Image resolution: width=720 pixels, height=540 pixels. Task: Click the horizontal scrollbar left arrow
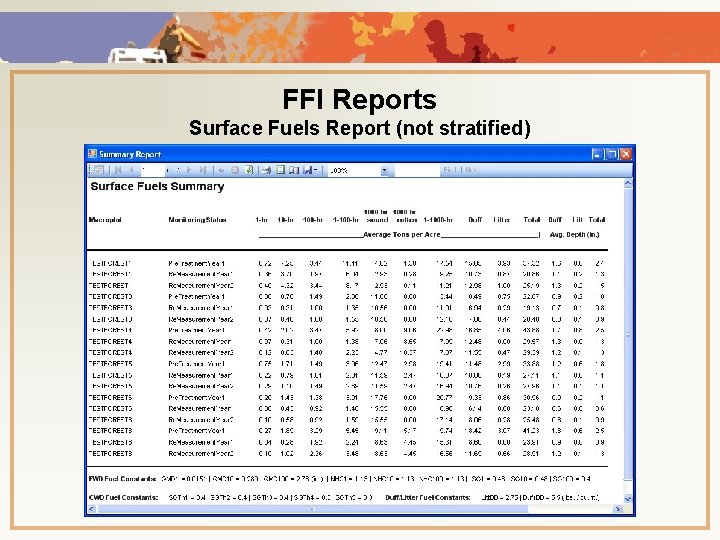pos(91,509)
